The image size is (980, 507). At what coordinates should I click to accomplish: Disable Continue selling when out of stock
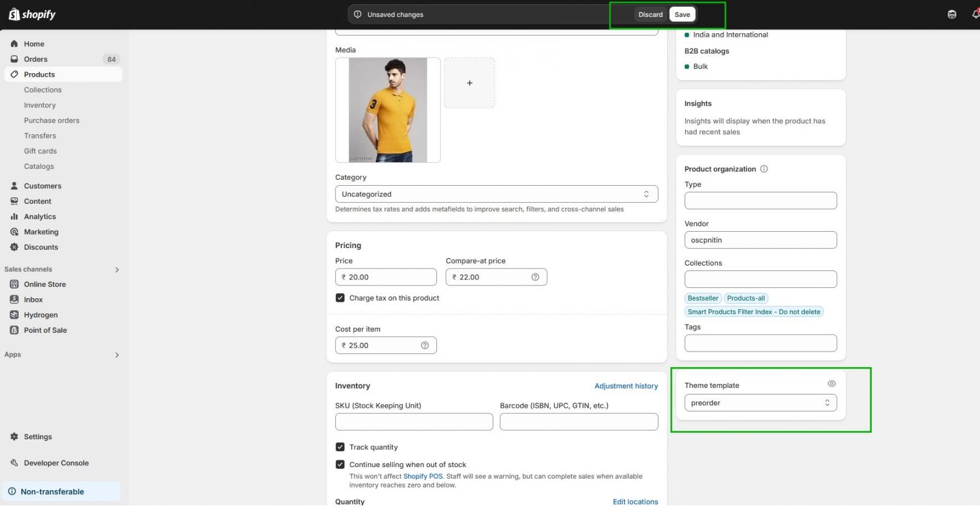[x=340, y=465]
